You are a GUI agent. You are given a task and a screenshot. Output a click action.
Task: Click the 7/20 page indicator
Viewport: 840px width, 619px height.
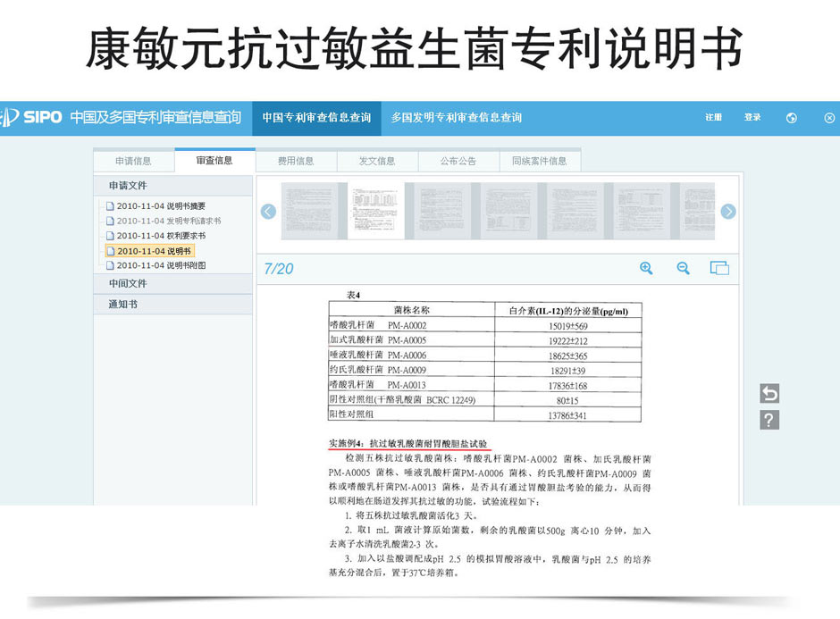click(279, 269)
